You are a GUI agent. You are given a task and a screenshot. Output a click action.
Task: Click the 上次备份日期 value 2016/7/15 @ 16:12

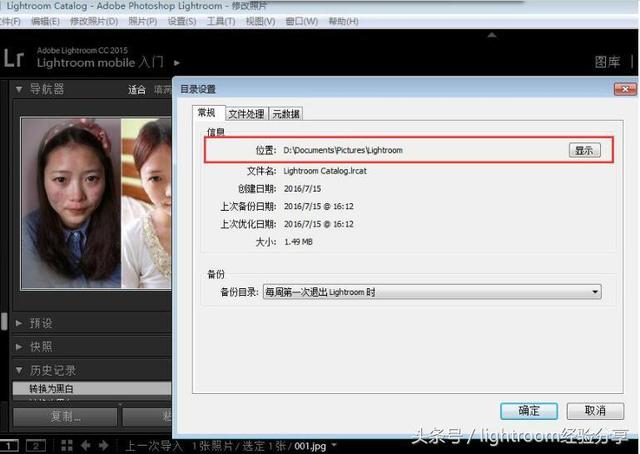coord(319,206)
